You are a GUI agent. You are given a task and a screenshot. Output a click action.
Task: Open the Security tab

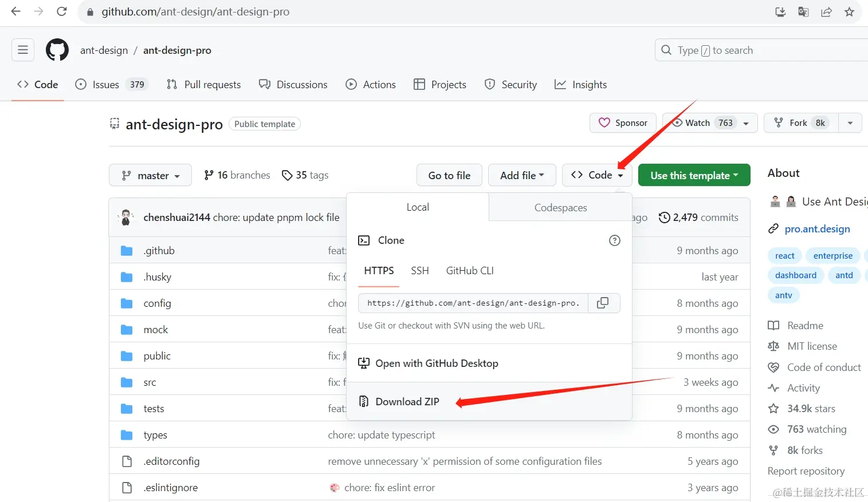pyautogui.click(x=510, y=85)
